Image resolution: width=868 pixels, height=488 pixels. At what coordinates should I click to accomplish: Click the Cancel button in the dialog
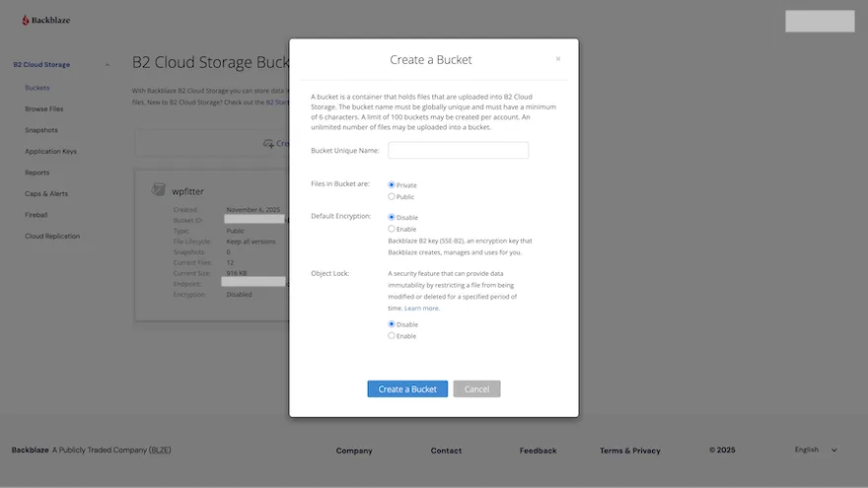(476, 389)
